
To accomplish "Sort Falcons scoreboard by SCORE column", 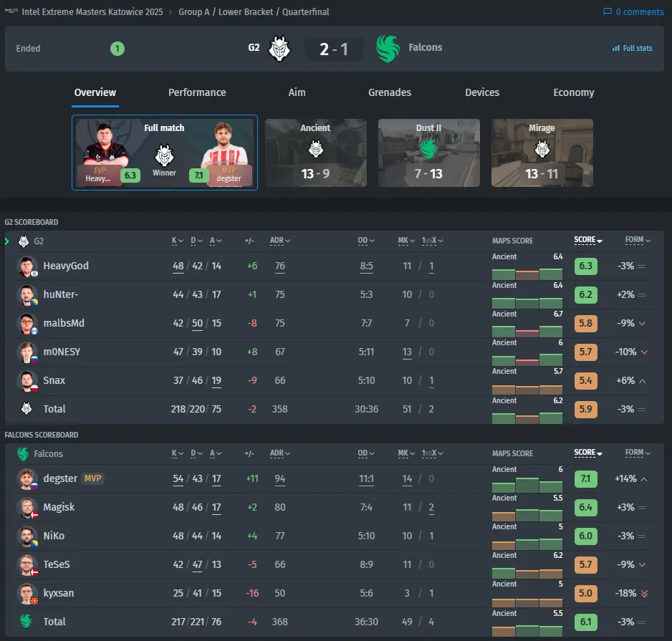I will click(588, 453).
